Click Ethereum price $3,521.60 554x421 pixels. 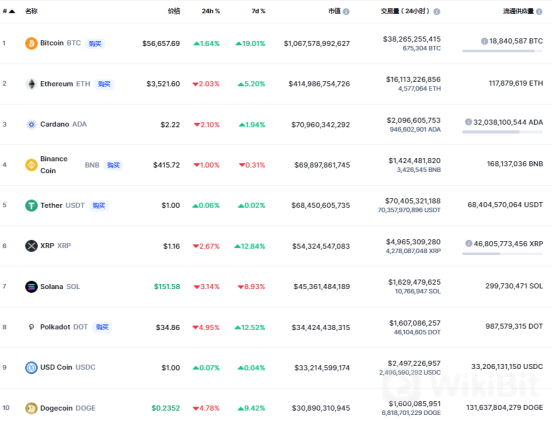pos(163,84)
